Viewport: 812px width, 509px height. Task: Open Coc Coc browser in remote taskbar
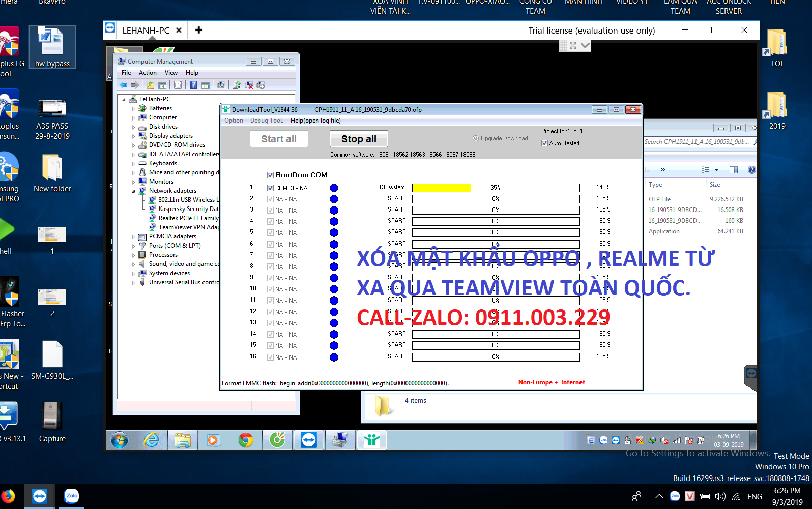click(277, 440)
